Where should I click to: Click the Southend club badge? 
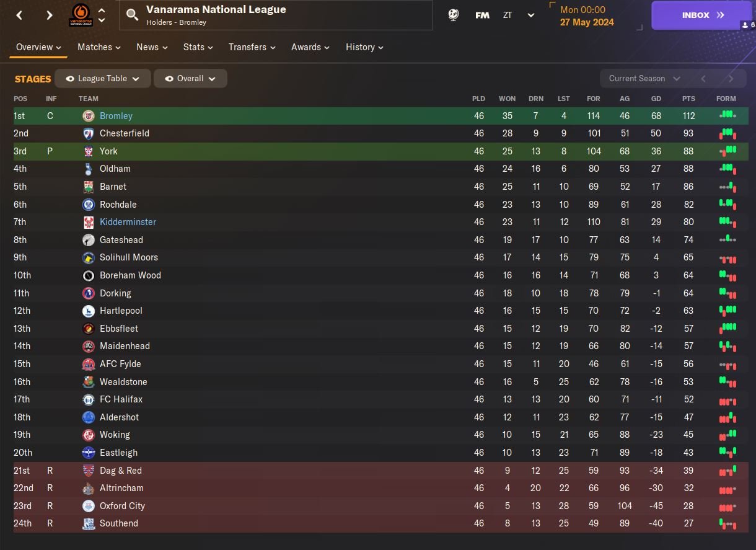pos(89,523)
